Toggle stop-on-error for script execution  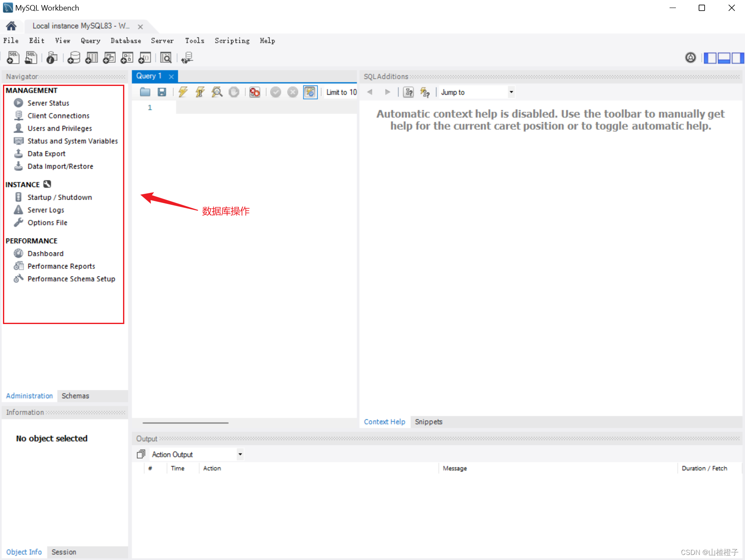pos(255,92)
